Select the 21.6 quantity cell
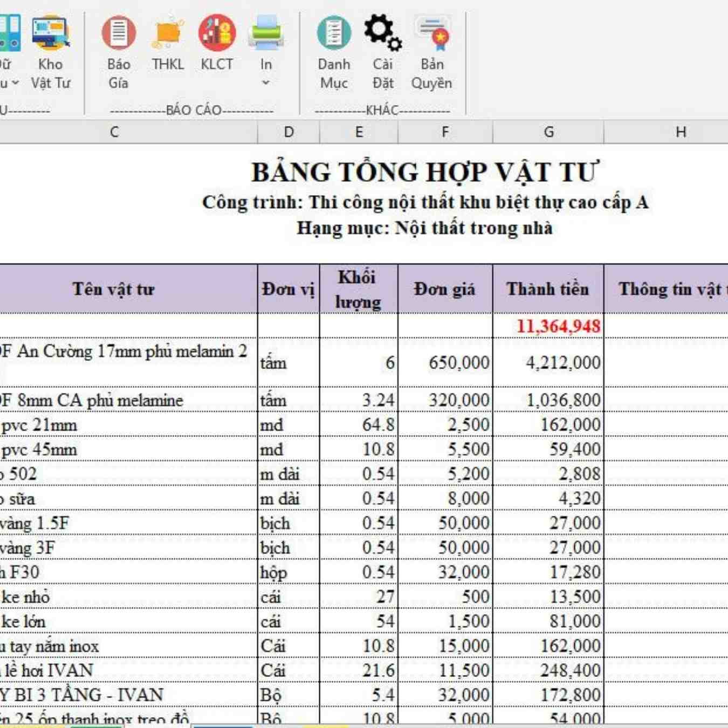The height and width of the screenshot is (728, 728). [x=359, y=670]
